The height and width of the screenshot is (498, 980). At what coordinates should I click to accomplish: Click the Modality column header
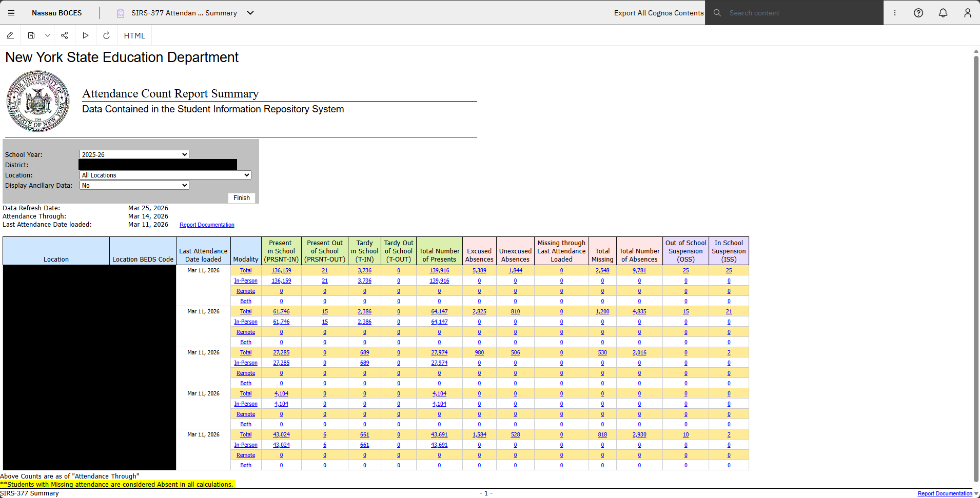tap(246, 251)
